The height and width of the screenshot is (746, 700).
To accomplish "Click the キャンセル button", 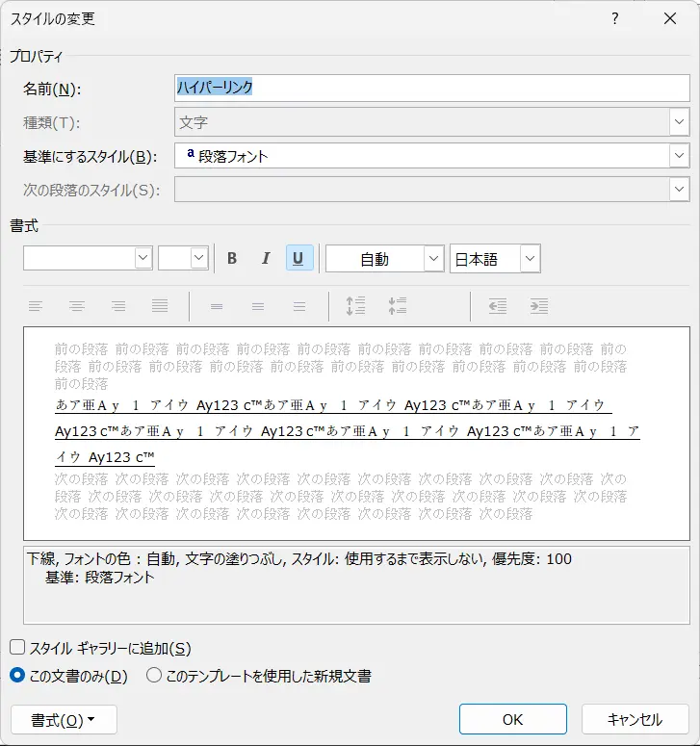I will pyautogui.click(x=635, y=720).
